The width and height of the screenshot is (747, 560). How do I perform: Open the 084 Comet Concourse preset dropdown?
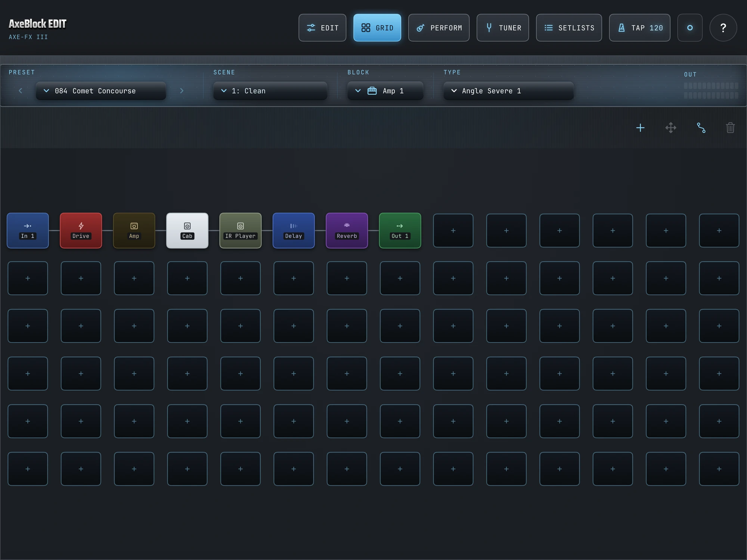101,91
